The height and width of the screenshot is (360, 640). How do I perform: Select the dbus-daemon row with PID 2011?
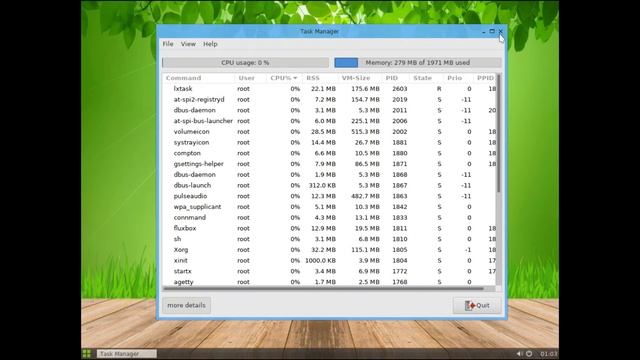coord(329,110)
